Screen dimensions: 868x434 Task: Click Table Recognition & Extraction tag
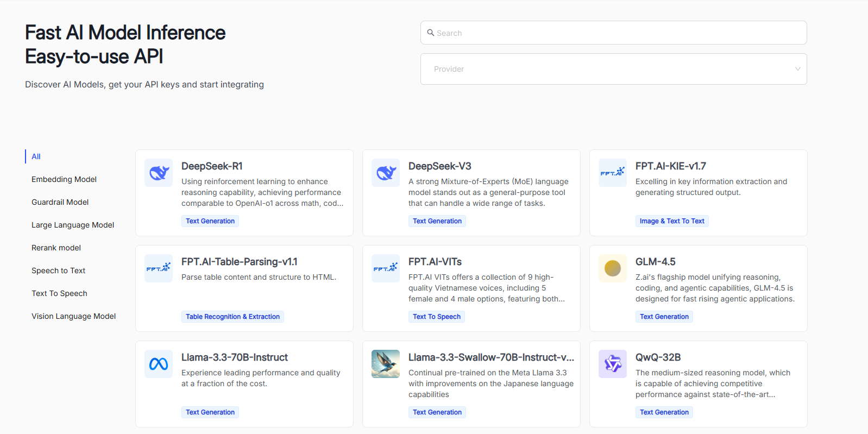coord(232,317)
